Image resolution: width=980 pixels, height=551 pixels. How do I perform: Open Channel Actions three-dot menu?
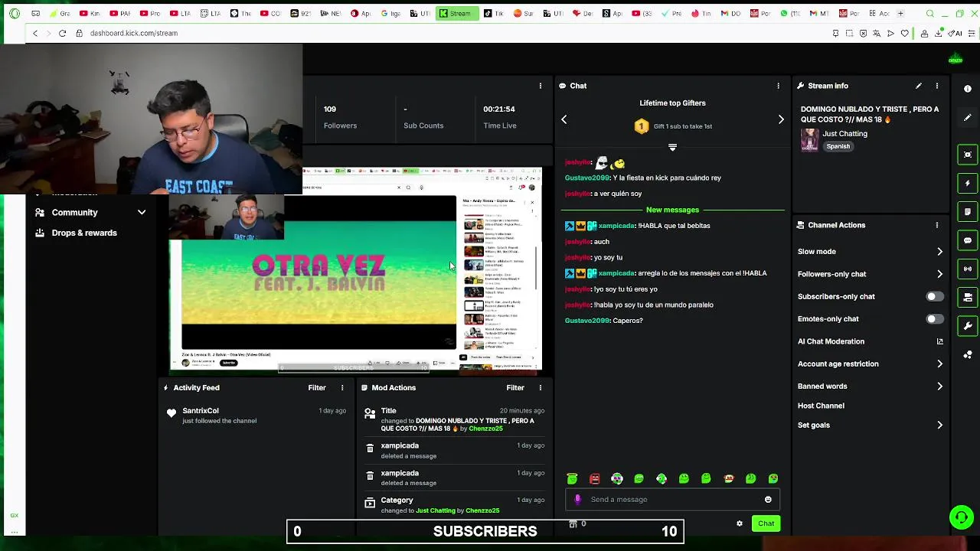pos(937,225)
